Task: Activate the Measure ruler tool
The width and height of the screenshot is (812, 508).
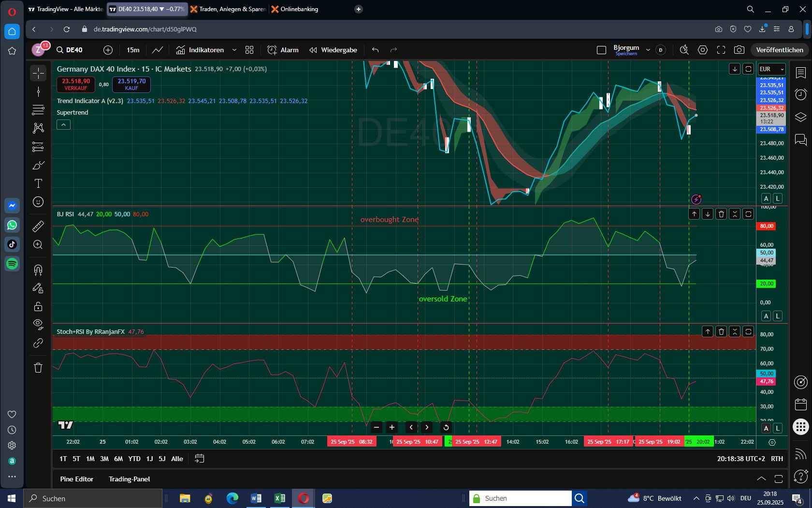Action: [x=38, y=226]
